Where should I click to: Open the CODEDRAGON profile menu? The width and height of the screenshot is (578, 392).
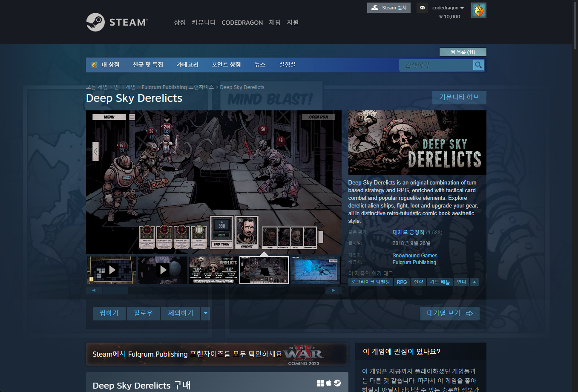(242, 23)
